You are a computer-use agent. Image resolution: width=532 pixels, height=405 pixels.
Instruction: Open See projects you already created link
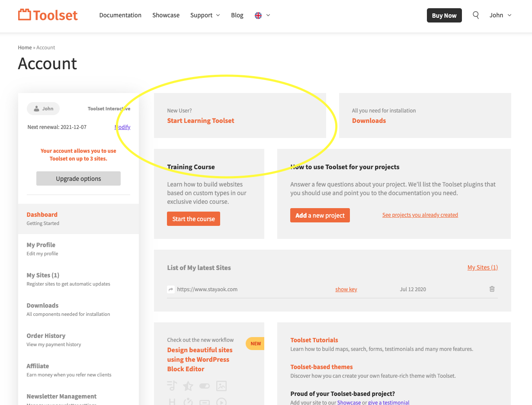(x=420, y=215)
